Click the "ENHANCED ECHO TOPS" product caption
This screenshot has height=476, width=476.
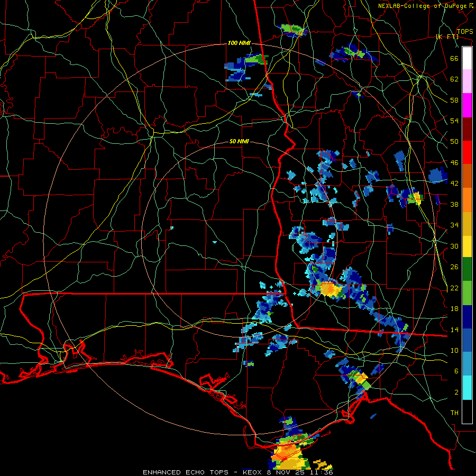[x=186, y=472]
